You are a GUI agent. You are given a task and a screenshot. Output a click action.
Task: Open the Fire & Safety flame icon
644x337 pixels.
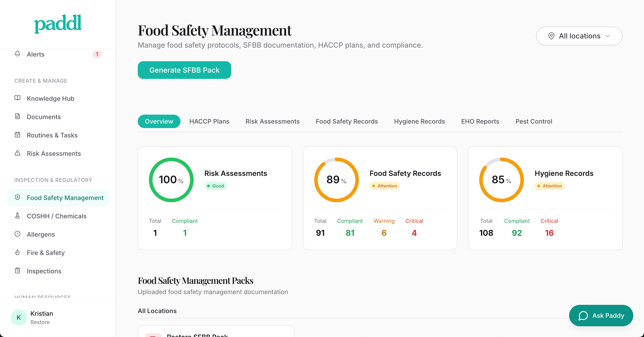point(17,253)
